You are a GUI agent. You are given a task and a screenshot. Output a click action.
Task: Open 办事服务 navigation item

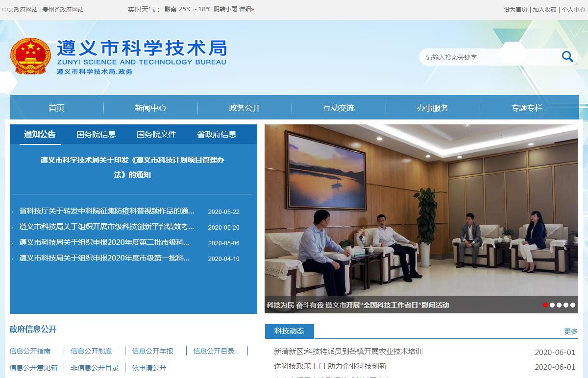pos(433,108)
